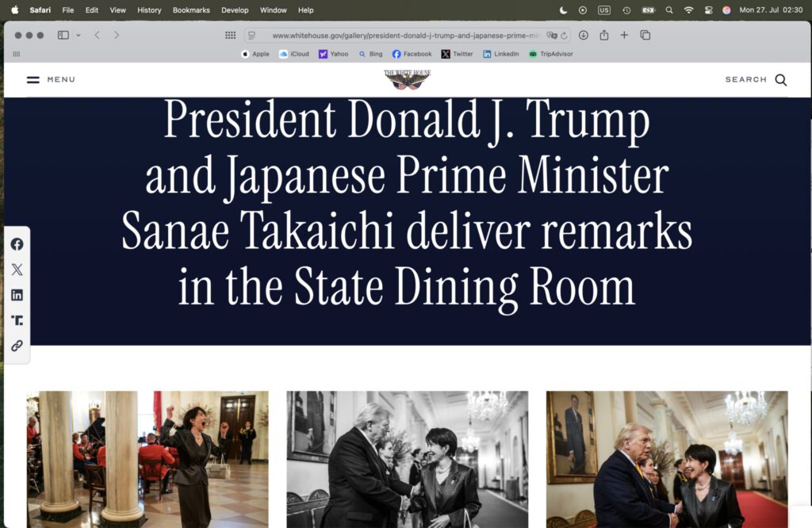Open the LinkedIn bookmark
812x528 pixels.
click(x=501, y=54)
